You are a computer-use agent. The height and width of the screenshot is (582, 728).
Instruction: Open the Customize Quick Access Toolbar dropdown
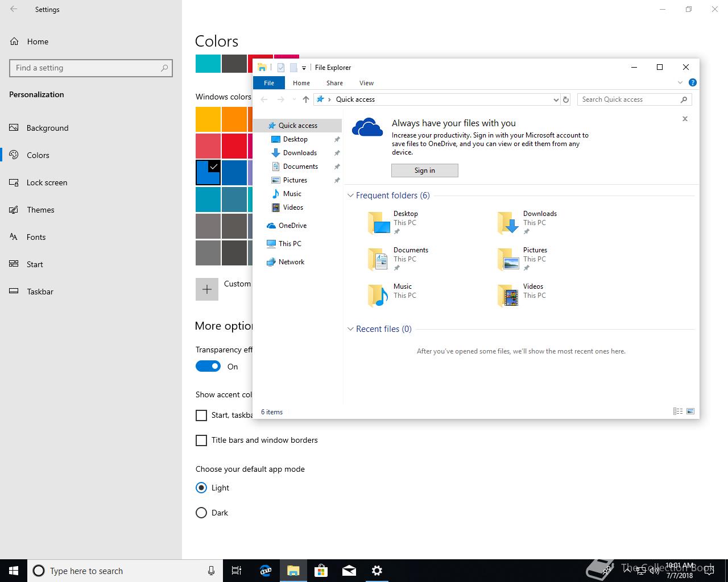point(304,68)
